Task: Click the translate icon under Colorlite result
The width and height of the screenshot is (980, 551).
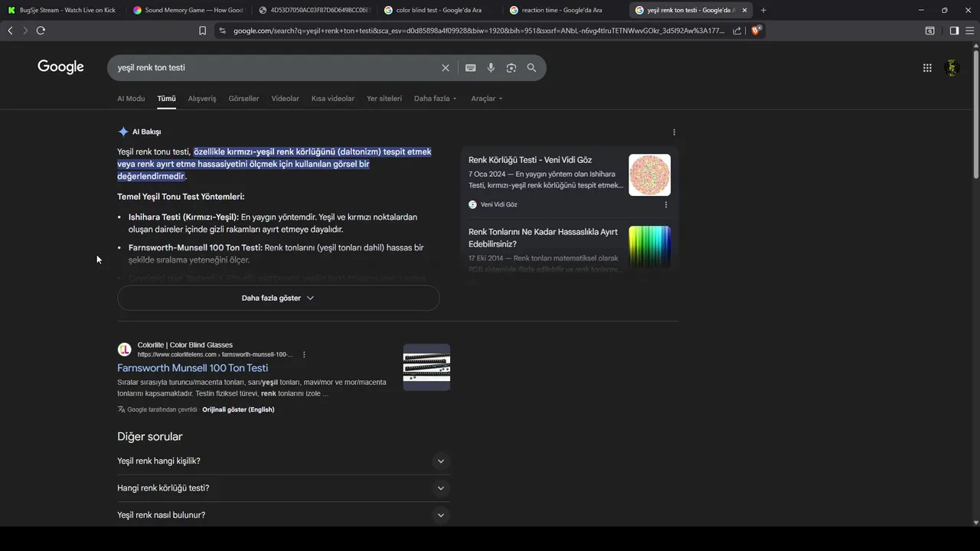Action: [121, 409]
